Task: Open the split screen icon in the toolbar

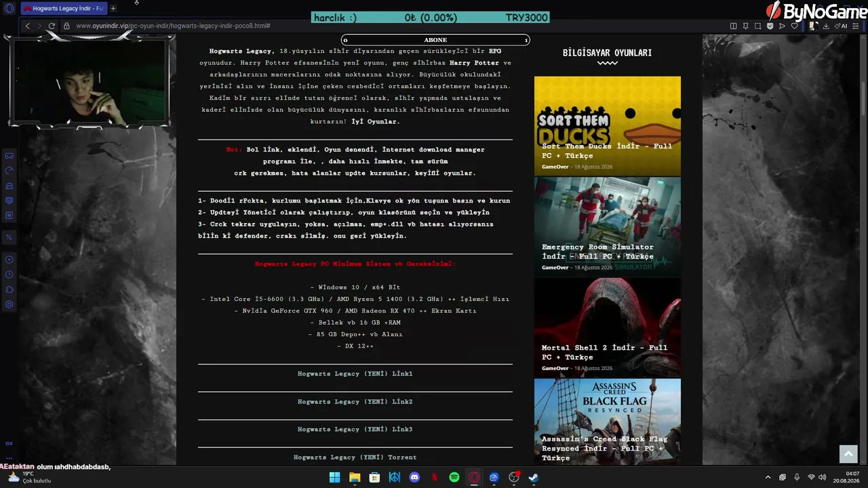Action: point(733,26)
